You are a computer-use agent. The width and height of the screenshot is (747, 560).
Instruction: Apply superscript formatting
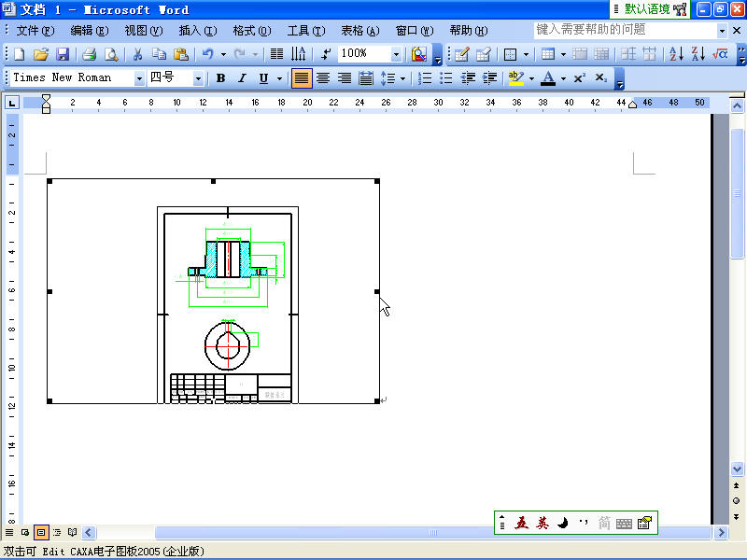579,78
